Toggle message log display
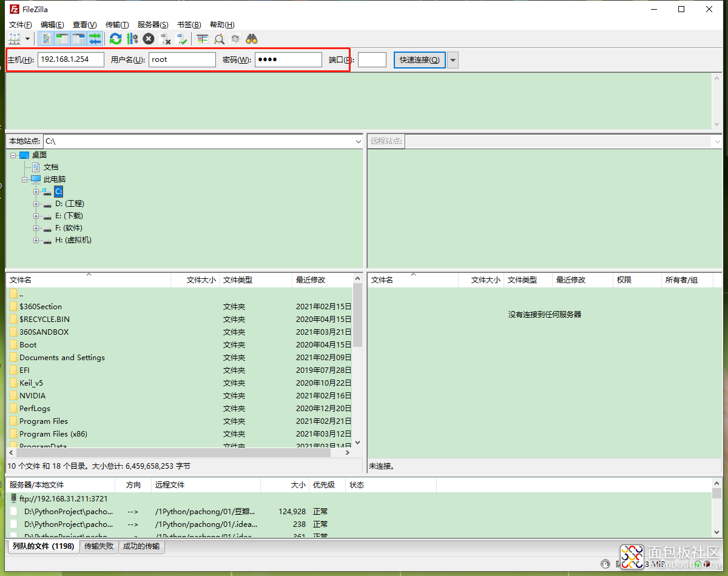 [x=45, y=39]
